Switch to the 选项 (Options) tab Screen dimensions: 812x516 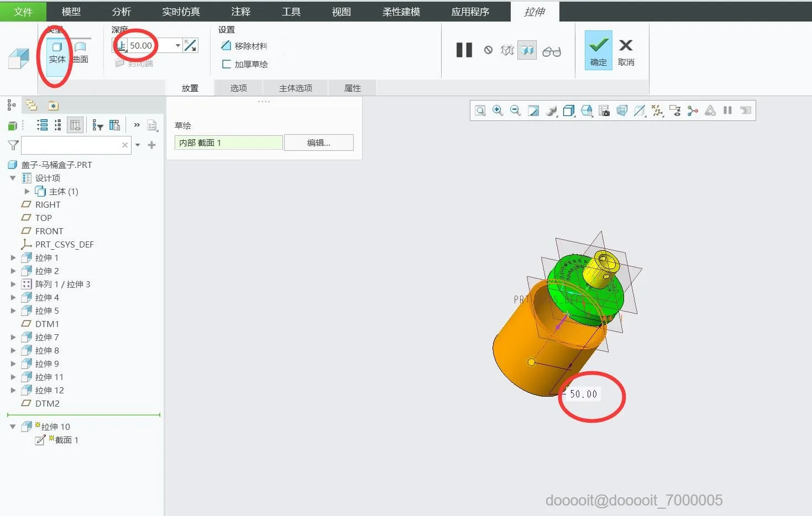click(238, 87)
